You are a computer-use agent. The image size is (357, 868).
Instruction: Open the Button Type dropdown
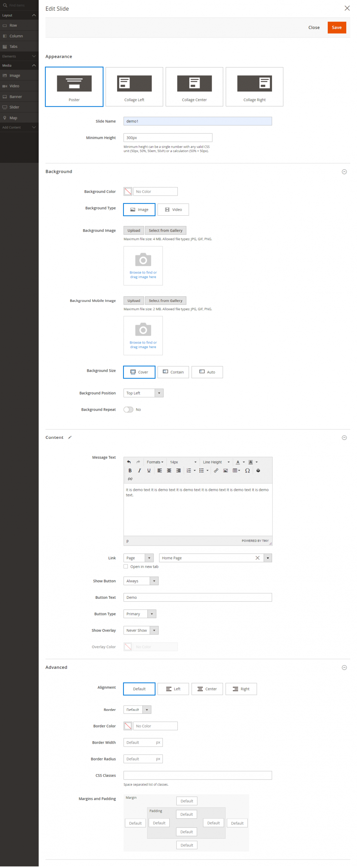[140, 613]
